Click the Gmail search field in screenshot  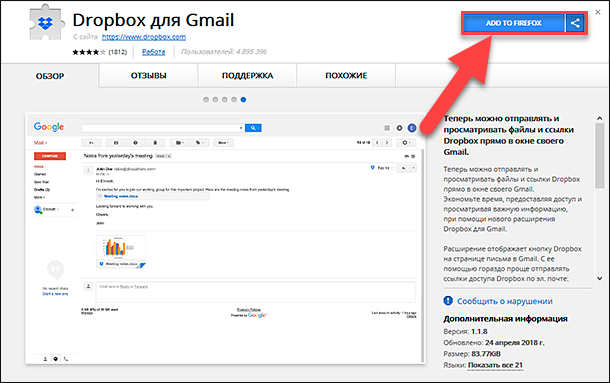[163, 128]
